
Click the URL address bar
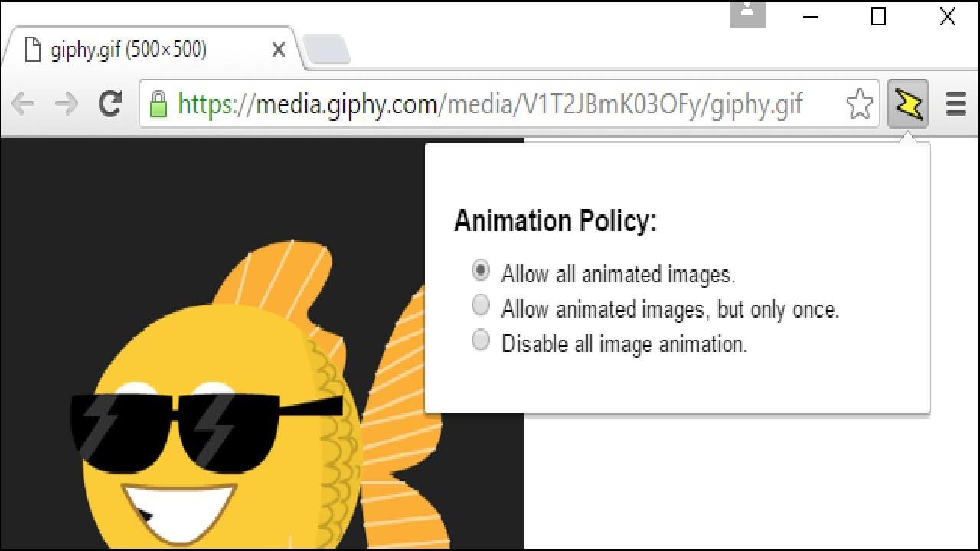[509, 103]
